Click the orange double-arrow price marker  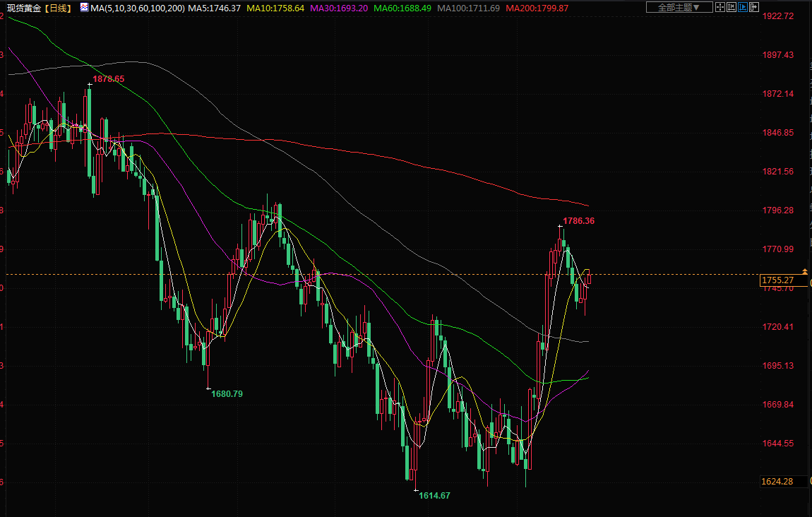804,272
